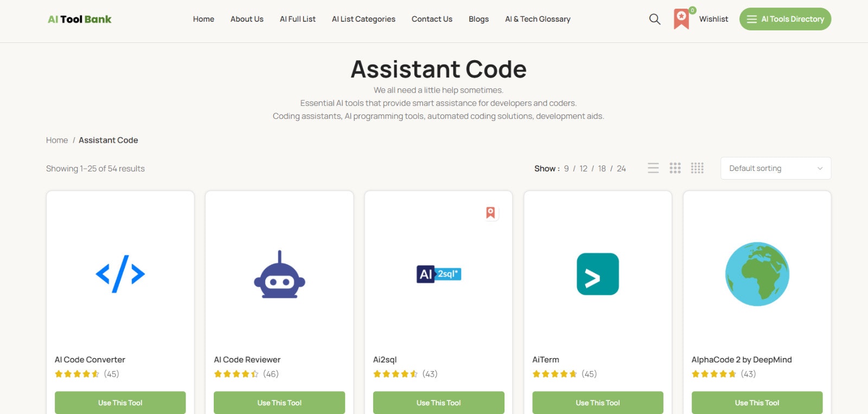
Task: Click the AI Code Converter code-brackets image
Action: point(120,274)
